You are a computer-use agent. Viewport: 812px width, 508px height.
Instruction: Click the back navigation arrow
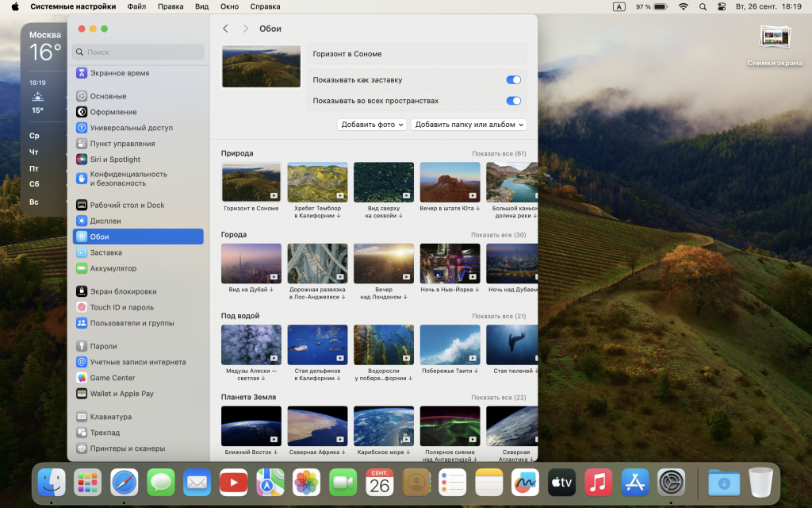[x=226, y=29]
